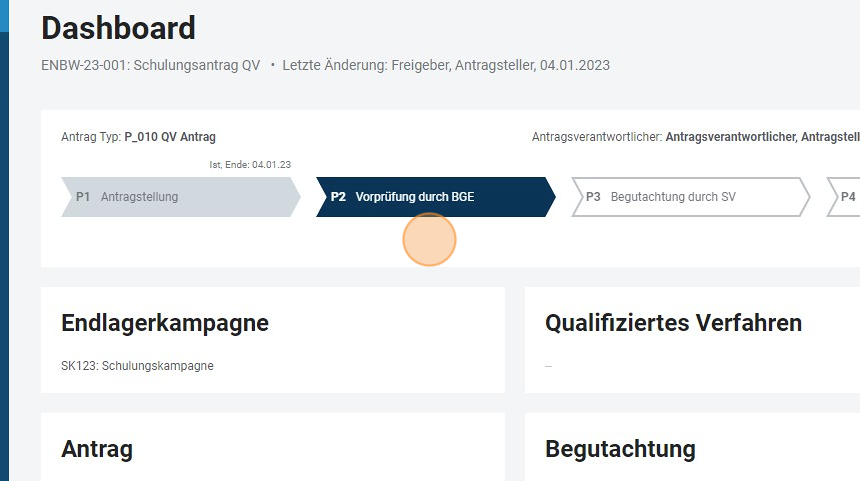860x481 pixels.
Task: Click SK123: Schulungskampagne campaign entry
Action: [x=137, y=366]
